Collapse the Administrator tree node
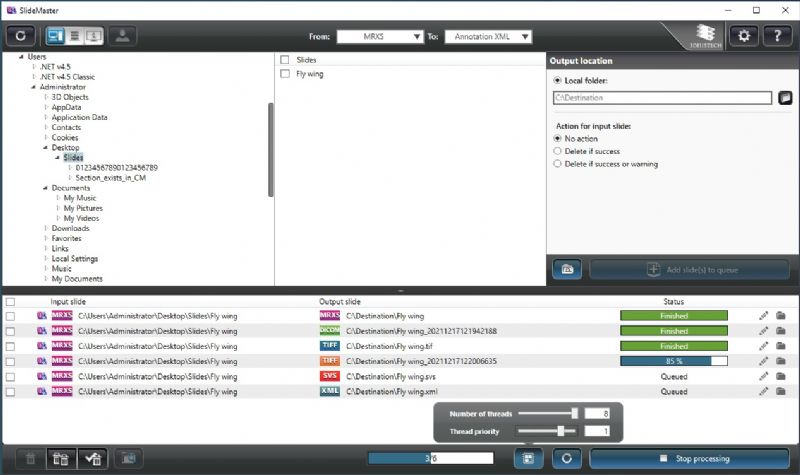 point(33,87)
